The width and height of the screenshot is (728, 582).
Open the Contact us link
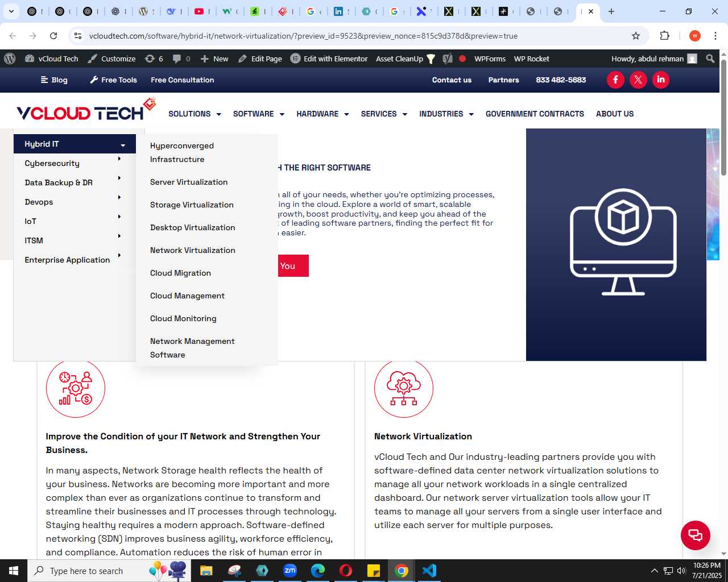point(452,80)
